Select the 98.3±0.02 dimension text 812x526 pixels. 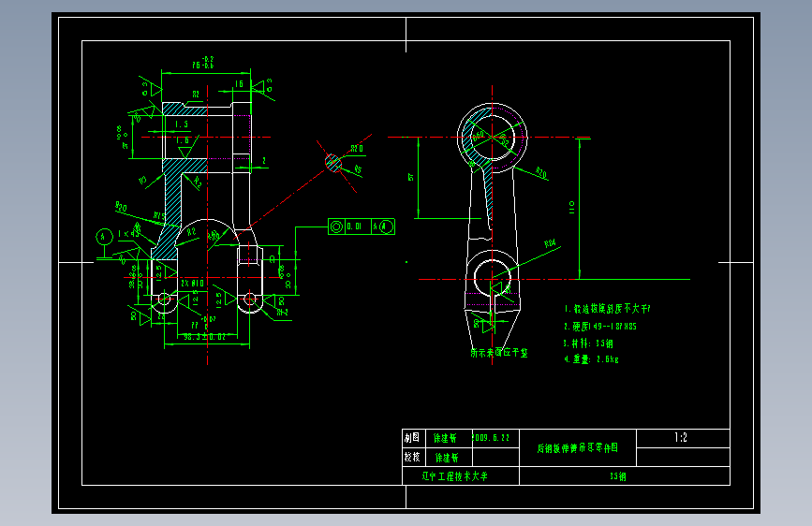tap(204, 337)
